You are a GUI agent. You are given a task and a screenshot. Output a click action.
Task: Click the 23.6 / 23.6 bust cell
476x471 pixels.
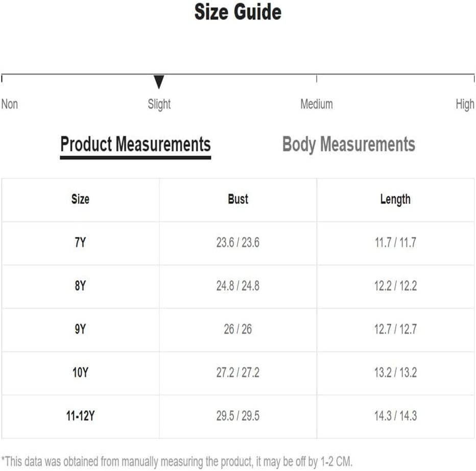coord(238,242)
